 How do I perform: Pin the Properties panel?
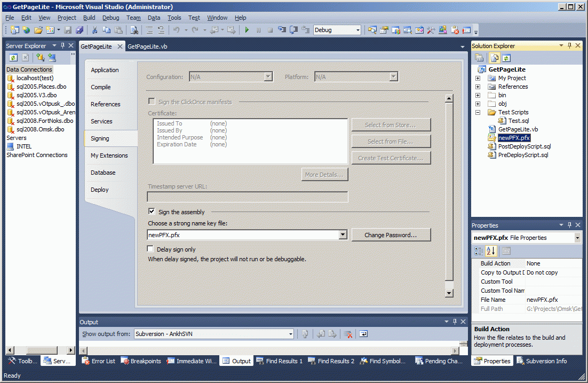(569, 225)
